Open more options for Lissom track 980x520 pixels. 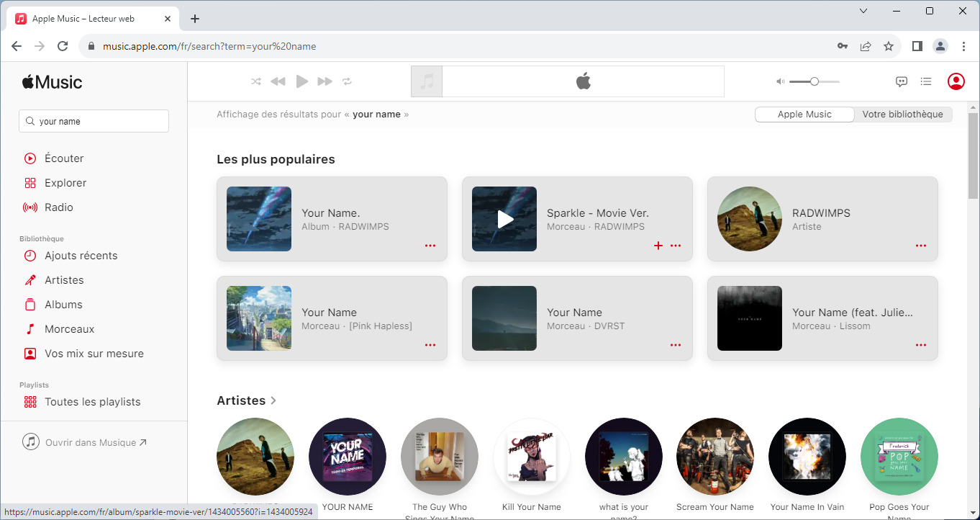(921, 345)
